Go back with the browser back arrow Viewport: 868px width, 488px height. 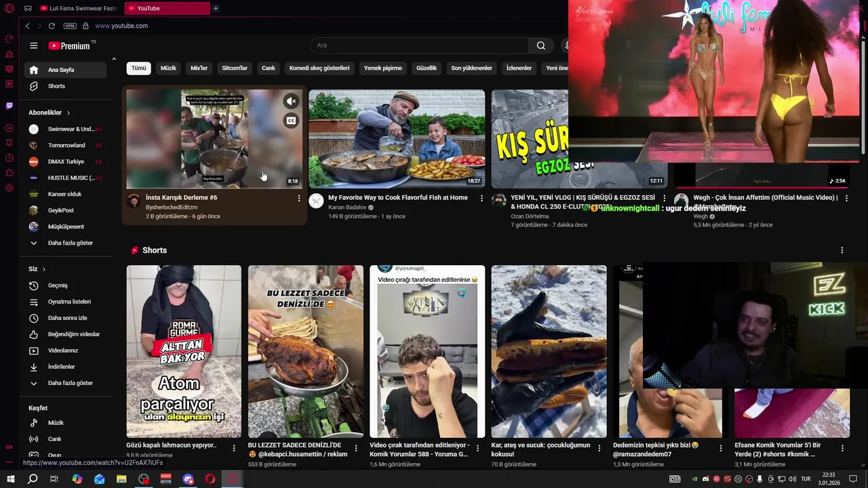tap(27, 26)
